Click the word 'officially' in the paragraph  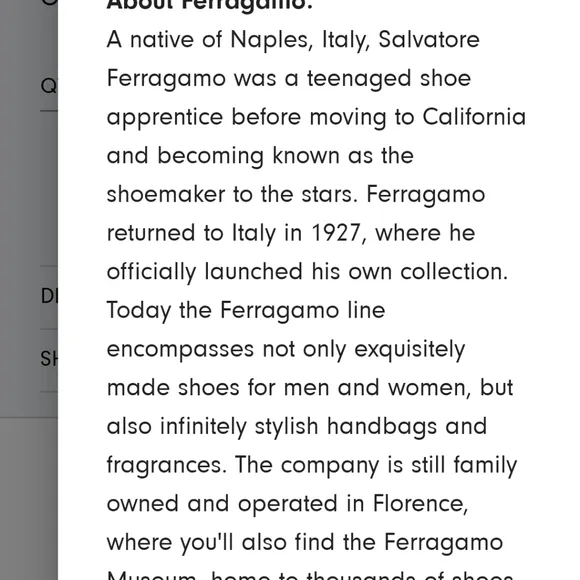click(x=151, y=273)
